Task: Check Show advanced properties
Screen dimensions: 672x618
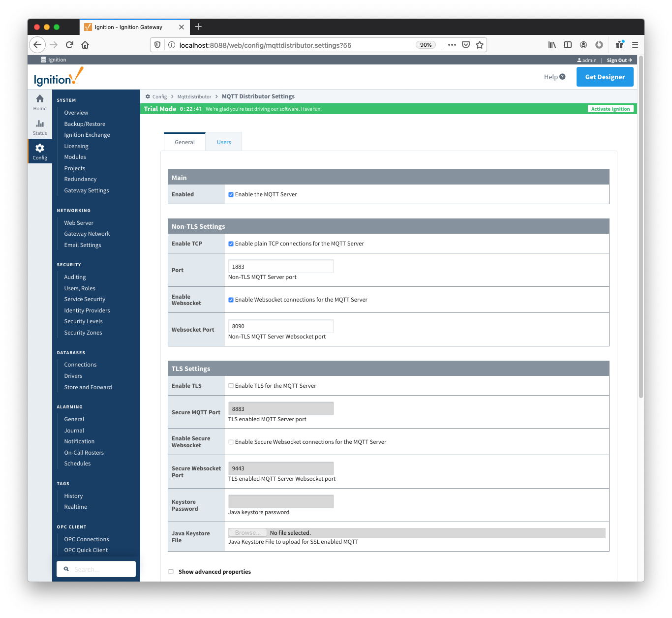Action: 171,572
